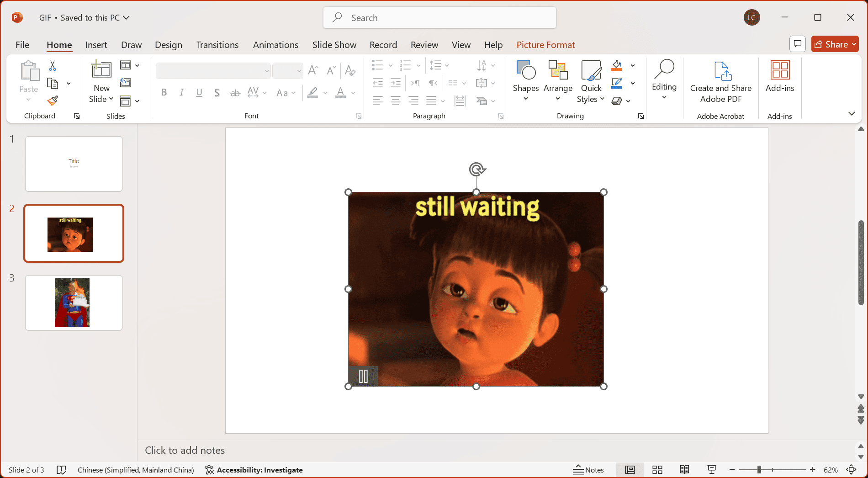Click the font color A swatch

pyautogui.click(x=340, y=93)
